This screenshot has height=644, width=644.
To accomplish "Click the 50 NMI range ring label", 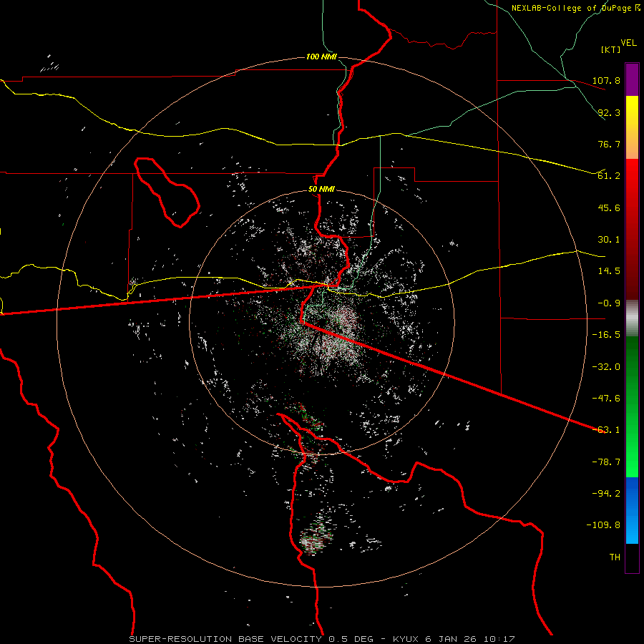I will point(321,190).
